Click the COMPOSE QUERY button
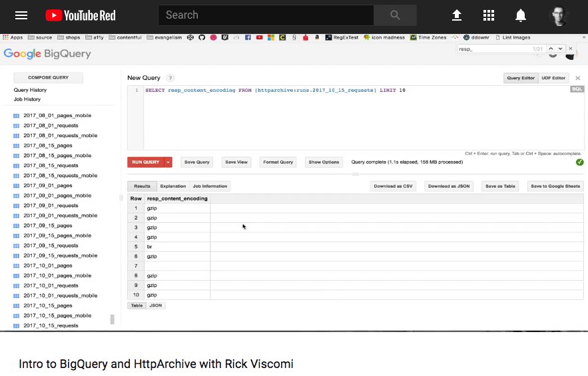Viewport: 588px width, 376px height. pyautogui.click(x=49, y=78)
